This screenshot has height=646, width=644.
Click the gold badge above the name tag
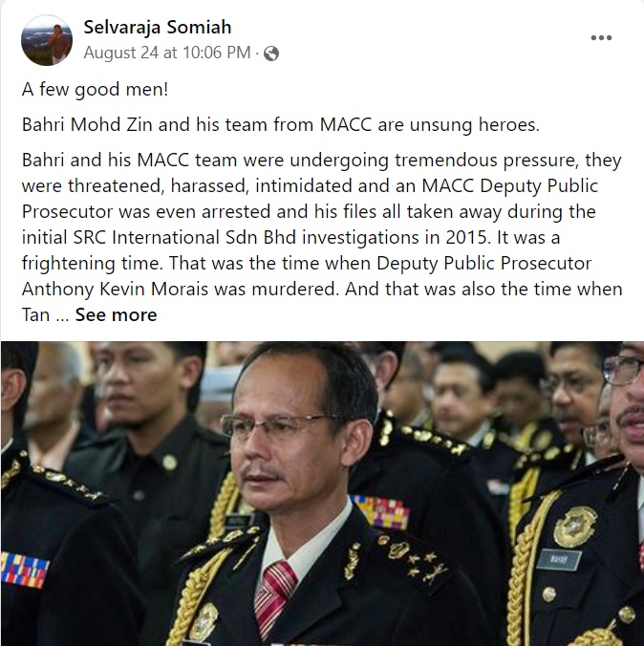(x=575, y=527)
